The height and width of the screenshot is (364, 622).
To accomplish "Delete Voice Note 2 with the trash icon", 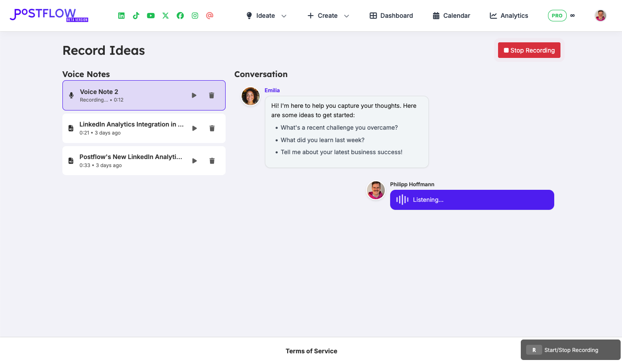I will [211, 95].
